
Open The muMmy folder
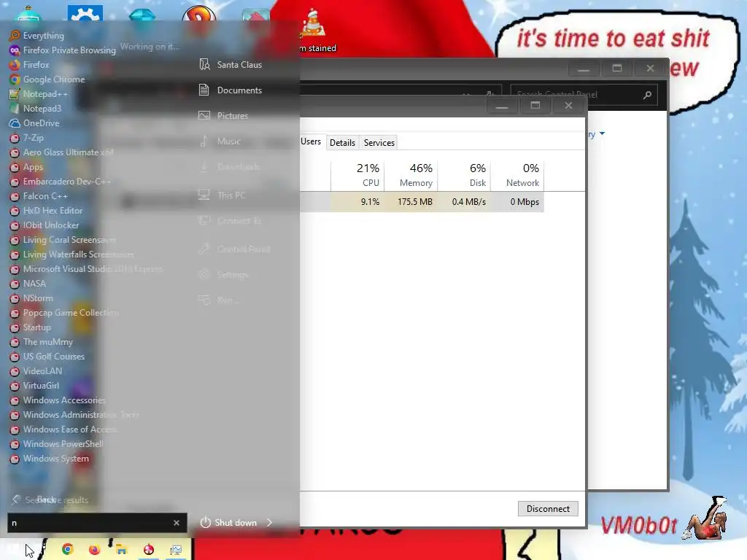41,342
